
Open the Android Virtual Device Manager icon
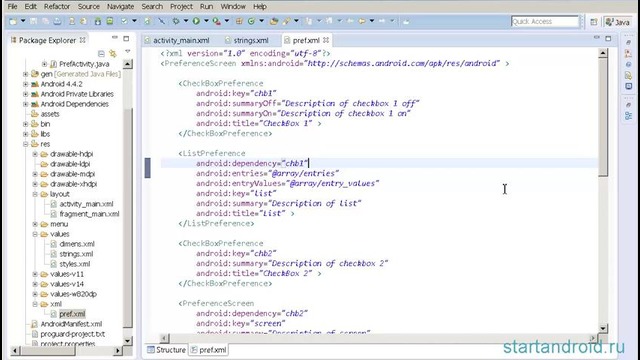[x=110, y=21]
